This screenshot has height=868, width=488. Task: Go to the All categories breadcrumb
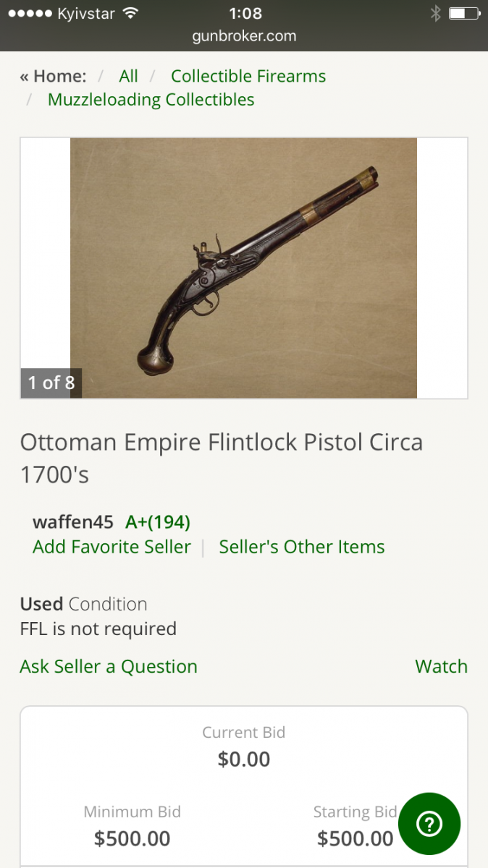(129, 76)
